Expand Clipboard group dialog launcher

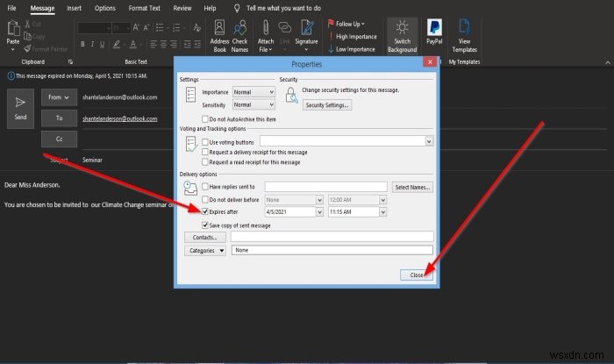tap(70, 62)
